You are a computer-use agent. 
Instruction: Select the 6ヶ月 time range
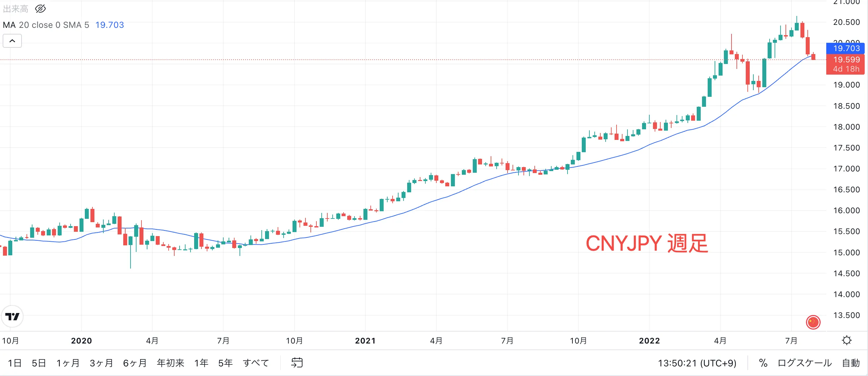[x=135, y=363]
